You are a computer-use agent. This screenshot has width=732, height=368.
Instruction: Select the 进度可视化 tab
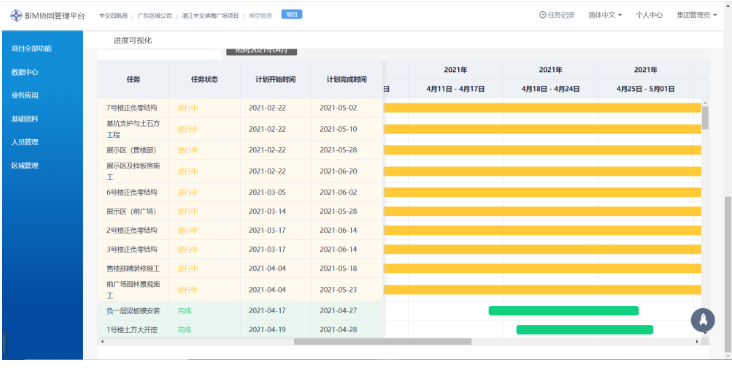click(133, 40)
